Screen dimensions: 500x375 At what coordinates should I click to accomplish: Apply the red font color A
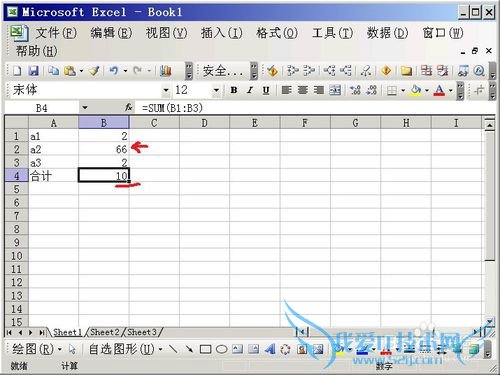click(x=439, y=90)
